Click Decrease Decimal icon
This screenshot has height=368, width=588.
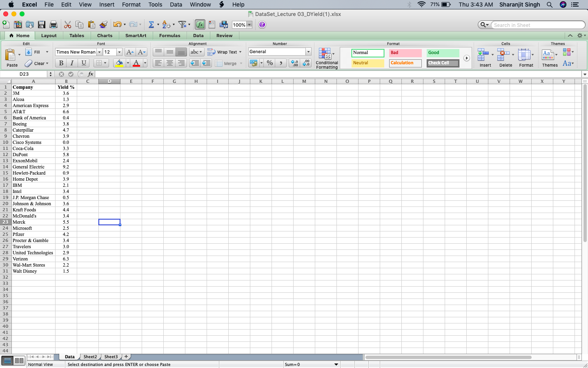306,63
